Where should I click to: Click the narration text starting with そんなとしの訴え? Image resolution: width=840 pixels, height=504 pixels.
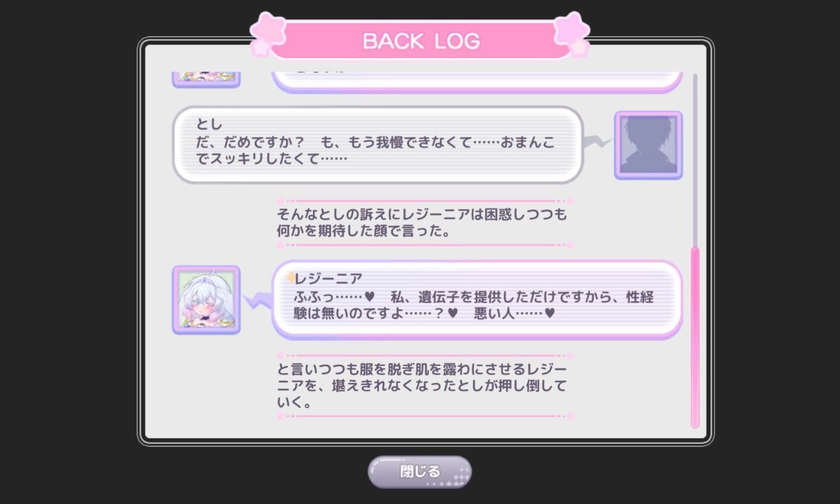[x=421, y=223]
